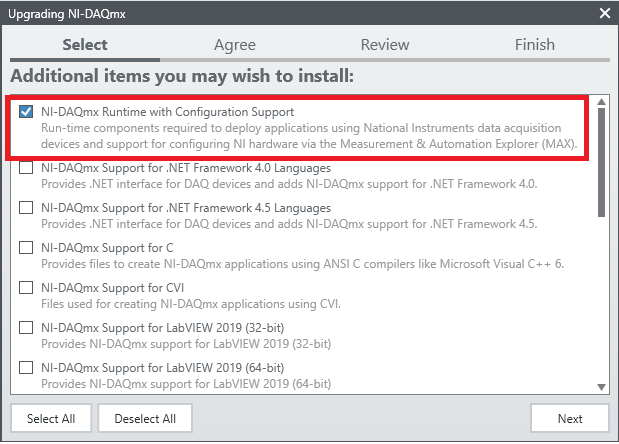Open the Review step tab
This screenshot has width=619, height=444.
click(385, 45)
